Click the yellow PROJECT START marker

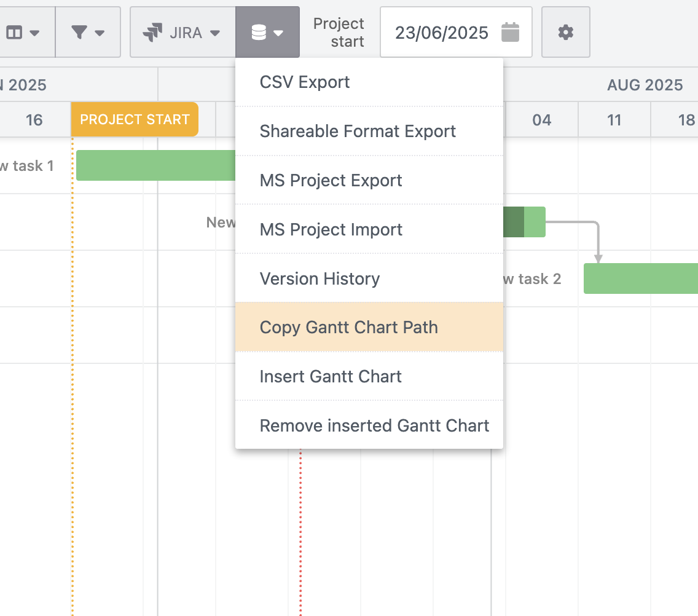pos(135,119)
